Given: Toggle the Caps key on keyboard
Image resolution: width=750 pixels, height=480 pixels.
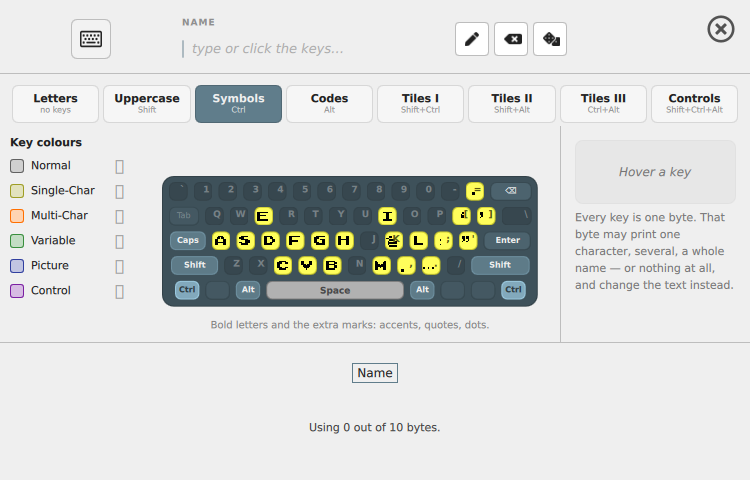Looking at the screenshot, I should [x=188, y=240].
